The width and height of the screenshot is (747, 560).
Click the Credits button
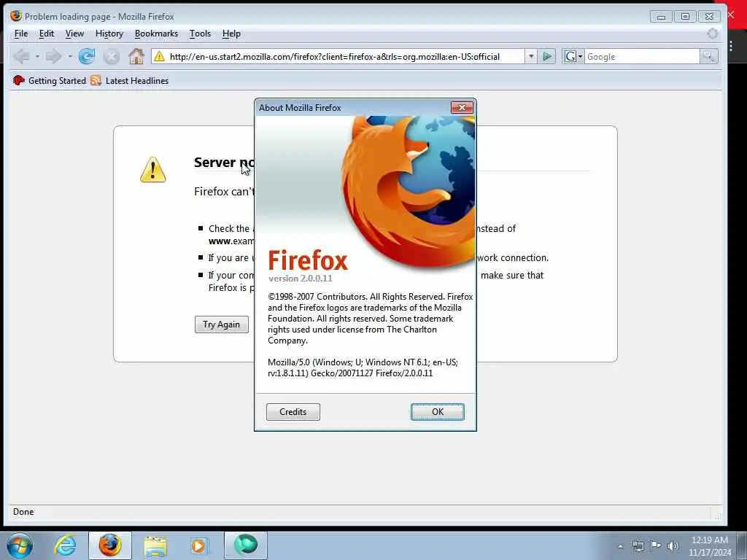coord(293,412)
